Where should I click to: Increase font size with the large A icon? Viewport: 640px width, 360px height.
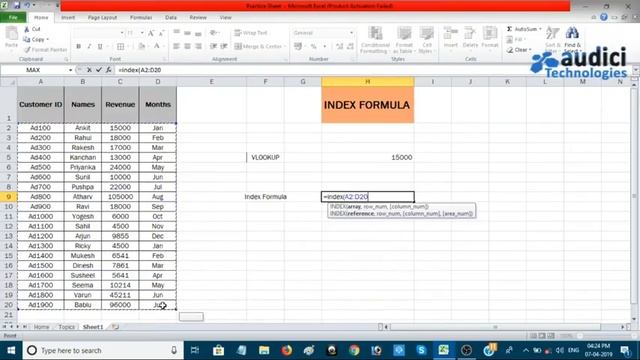(151, 33)
